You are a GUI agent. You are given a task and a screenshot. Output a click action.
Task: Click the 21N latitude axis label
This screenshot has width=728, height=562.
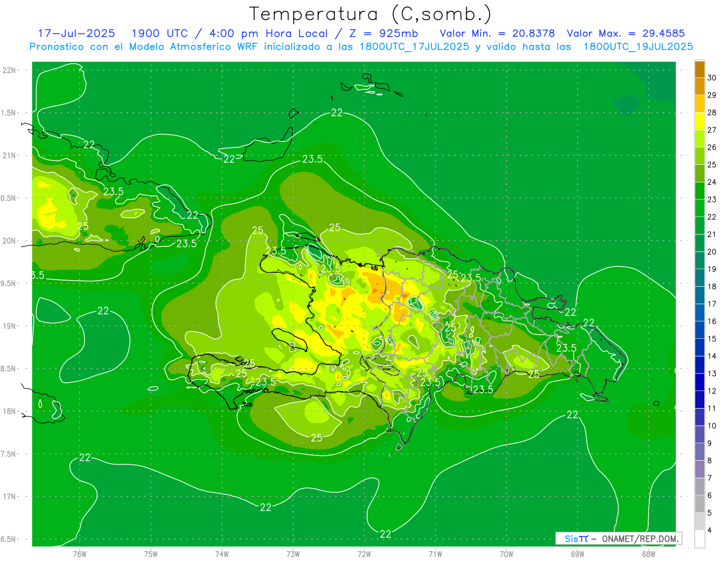tap(10, 156)
